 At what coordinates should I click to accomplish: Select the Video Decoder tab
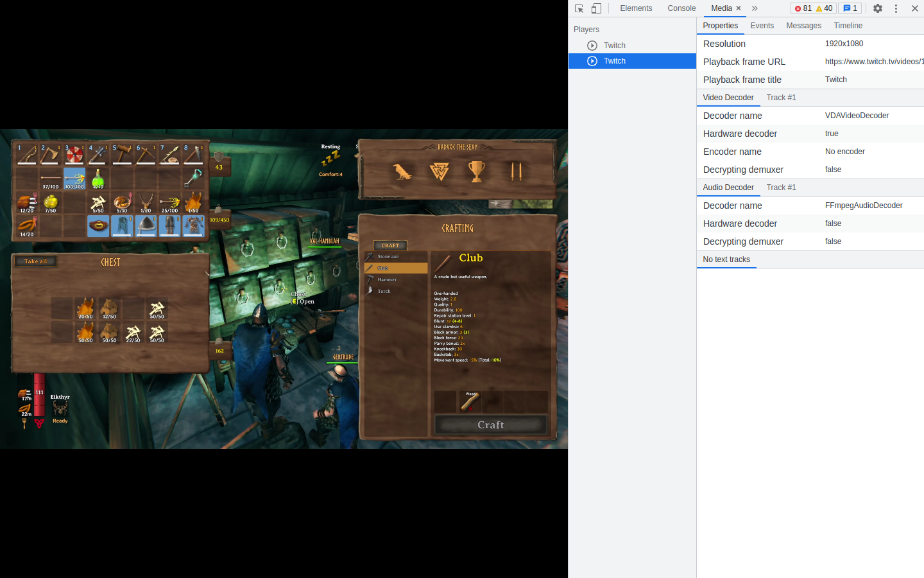click(x=728, y=98)
